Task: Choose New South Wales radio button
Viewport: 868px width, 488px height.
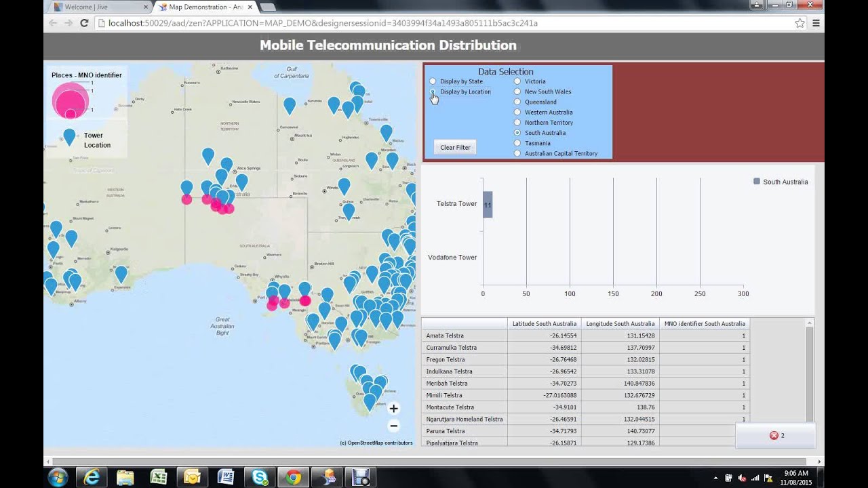Action: 517,91
